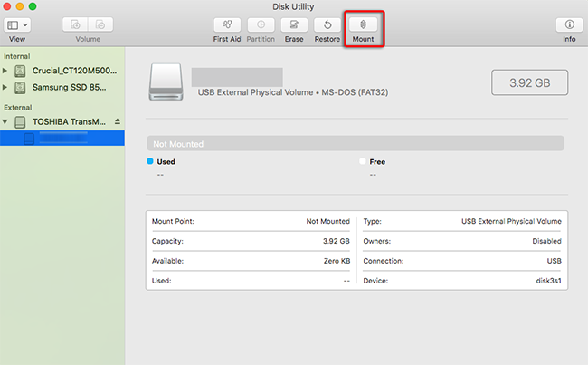Select TOSHIBA TransM external disk
The width and height of the screenshot is (588, 365).
click(69, 121)
